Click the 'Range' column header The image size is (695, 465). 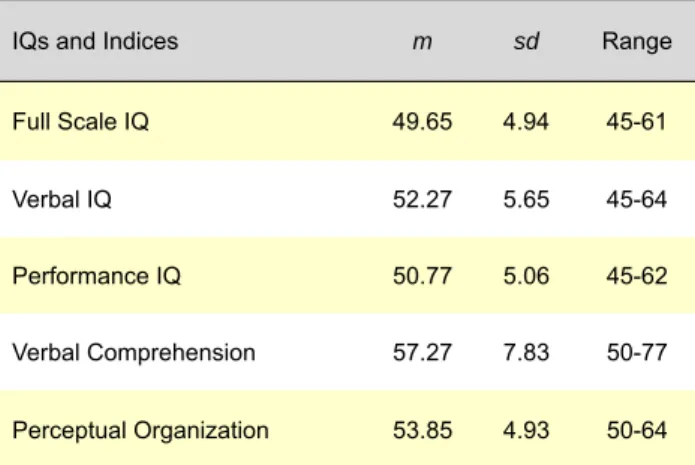[637, 43]
